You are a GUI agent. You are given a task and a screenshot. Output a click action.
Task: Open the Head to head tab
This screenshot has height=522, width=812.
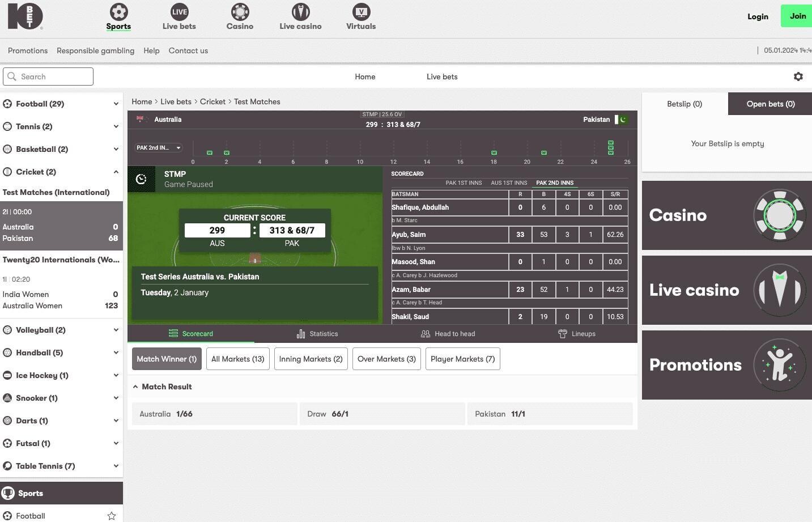[x=448, y=334]
